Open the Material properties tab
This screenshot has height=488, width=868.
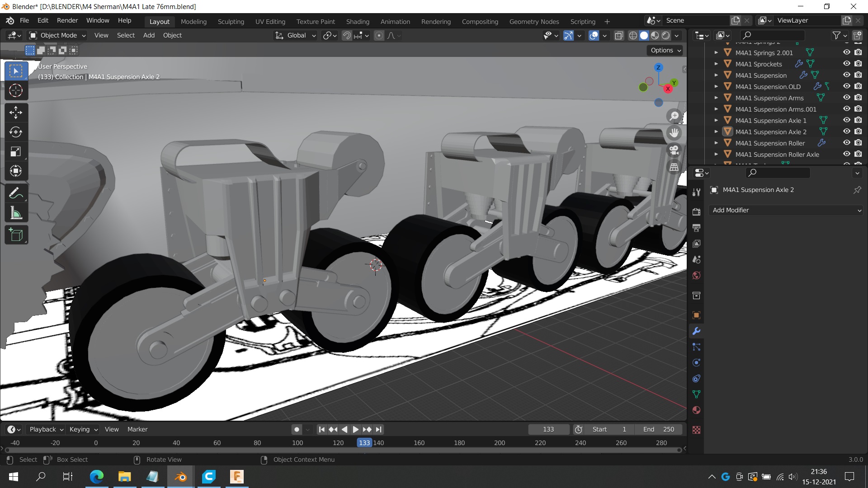pyautogui.click(x=696, y=410)
